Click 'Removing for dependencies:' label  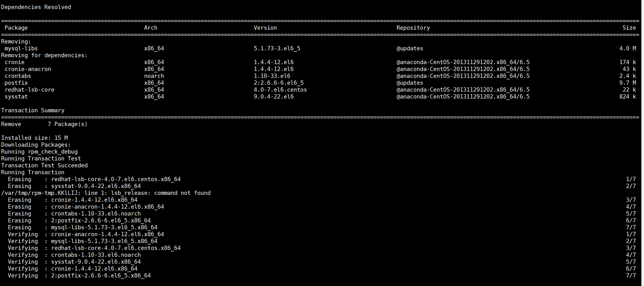pyautogui.click(x=44, y=55)
